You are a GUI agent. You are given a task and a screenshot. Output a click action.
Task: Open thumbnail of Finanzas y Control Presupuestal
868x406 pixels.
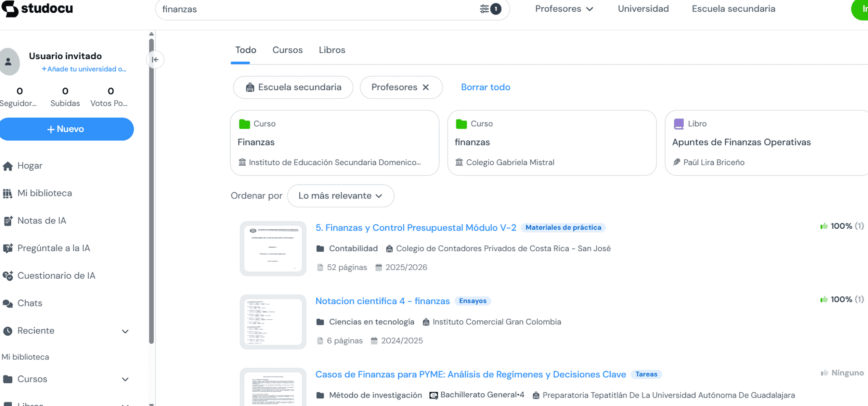(273, 249)
